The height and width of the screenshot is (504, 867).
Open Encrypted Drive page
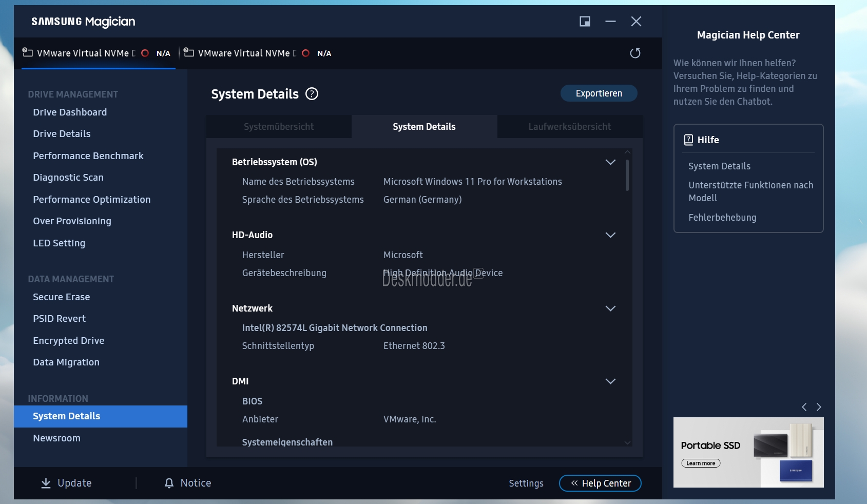69,341
